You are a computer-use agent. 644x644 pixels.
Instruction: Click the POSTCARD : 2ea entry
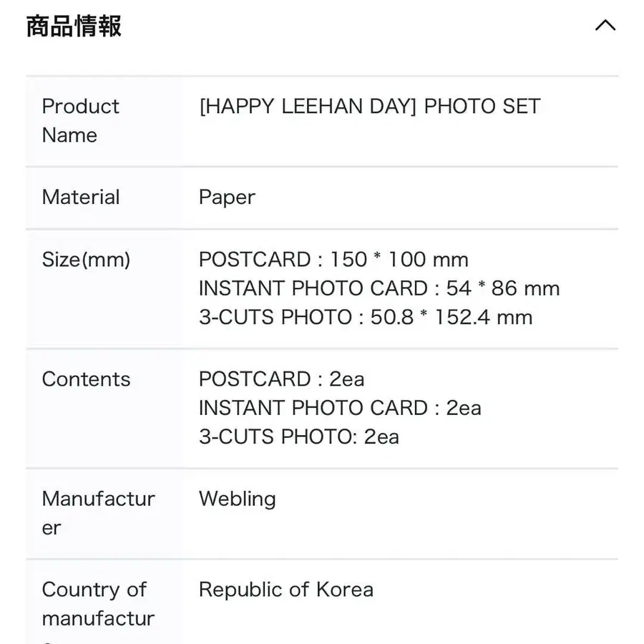point(282,379)
